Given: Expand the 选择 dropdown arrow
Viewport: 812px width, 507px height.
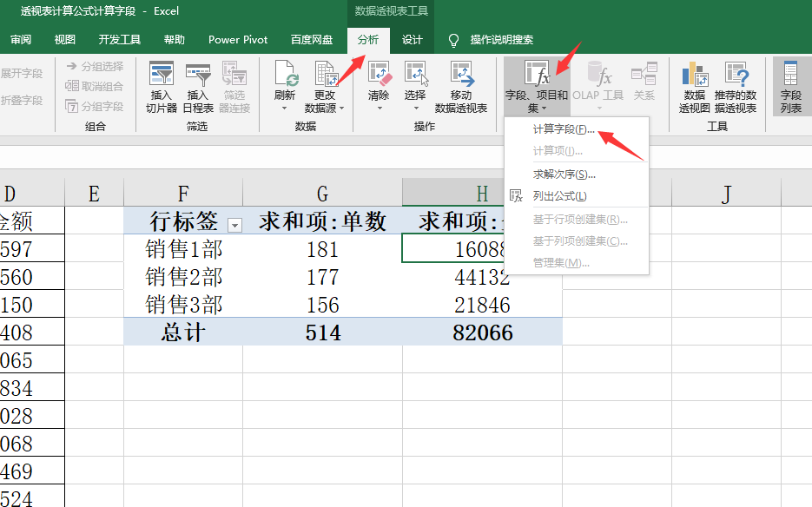Looking at the screenshot, I should click(416, 109).
